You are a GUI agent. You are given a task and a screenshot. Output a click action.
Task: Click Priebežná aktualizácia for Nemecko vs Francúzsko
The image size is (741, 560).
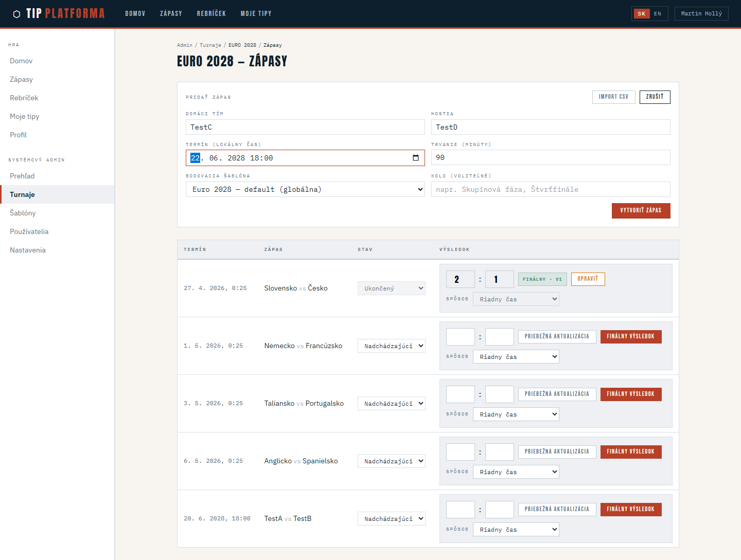(x=557, y=336)
